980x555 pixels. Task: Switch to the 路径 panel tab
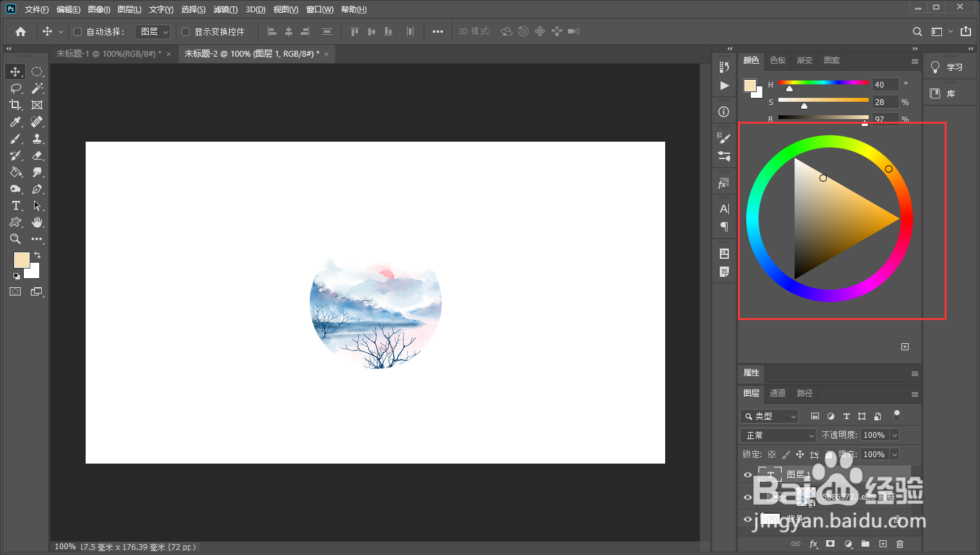coord(805,393)
